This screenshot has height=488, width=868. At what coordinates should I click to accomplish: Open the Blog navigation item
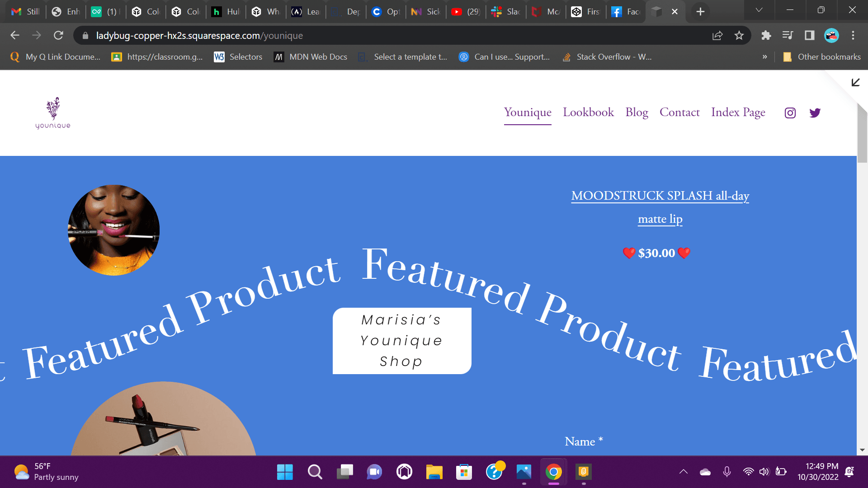point(637,112)
